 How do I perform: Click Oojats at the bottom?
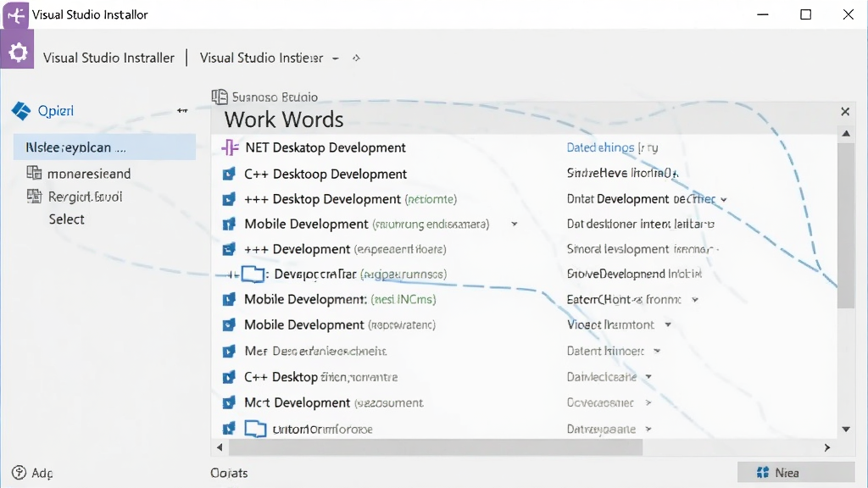point(229,473)
